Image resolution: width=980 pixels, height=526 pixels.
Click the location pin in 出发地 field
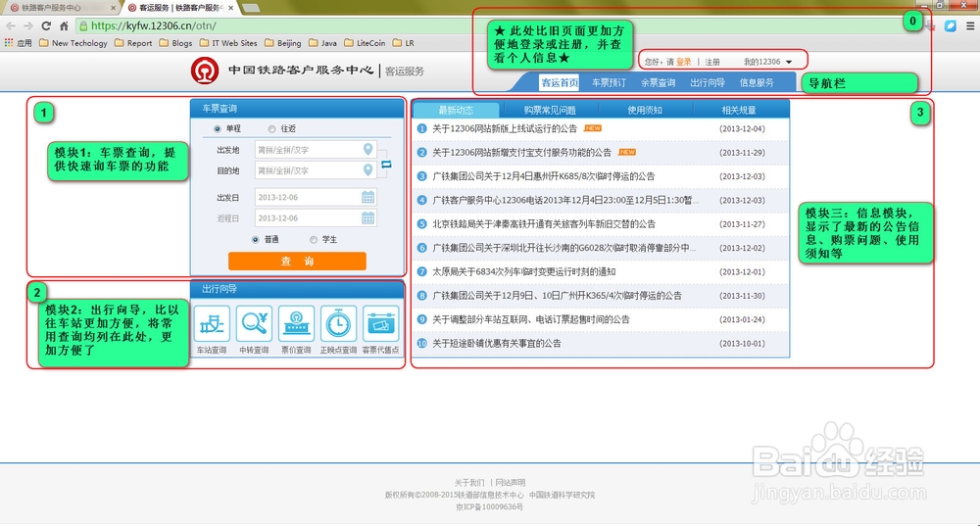[x=368, y=149]
